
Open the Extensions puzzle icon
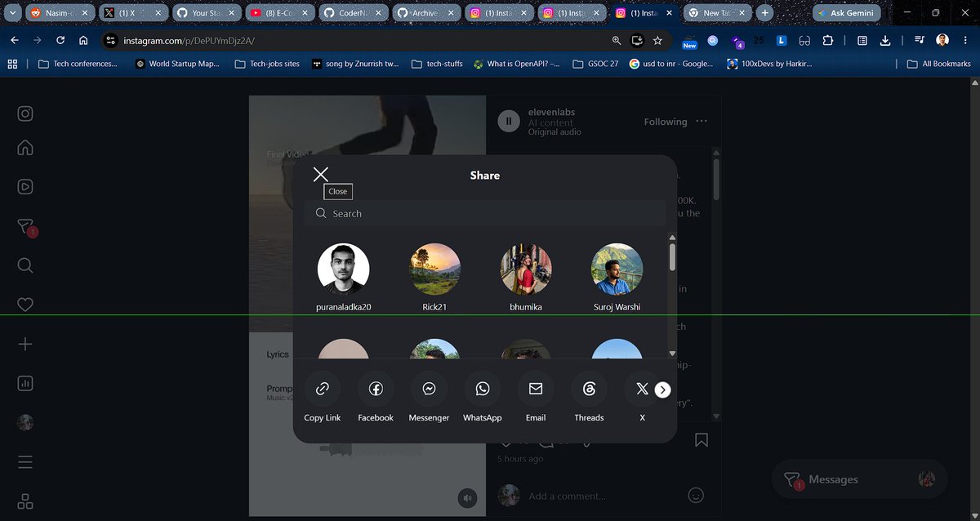pyautogui.click(x=828, y=40)
